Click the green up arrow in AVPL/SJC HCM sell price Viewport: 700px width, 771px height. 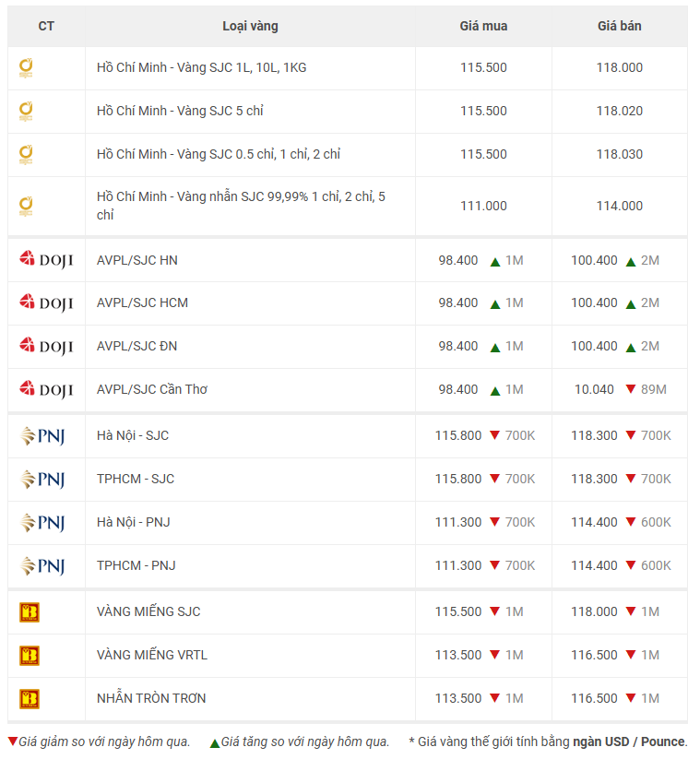[631, 305]
